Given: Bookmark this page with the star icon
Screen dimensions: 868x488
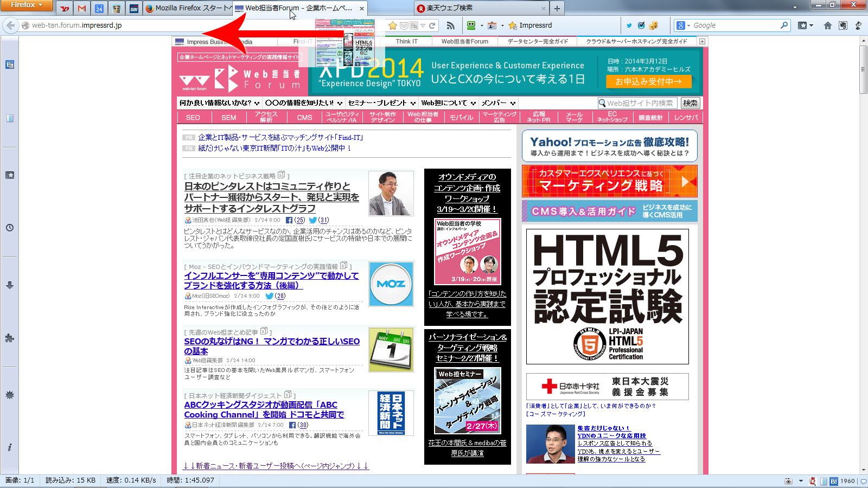Looking at the screenshot, I should click(393, 25).
